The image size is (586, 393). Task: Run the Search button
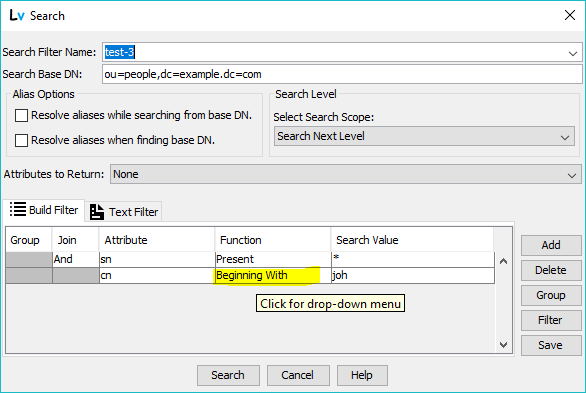pos(228,375)
